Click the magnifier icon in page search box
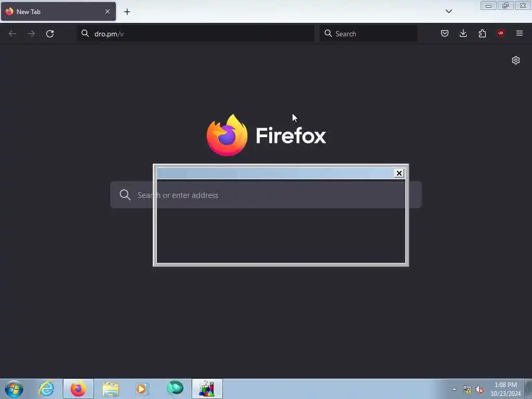Viewport: 532px width, 399px height. [125, 195]
